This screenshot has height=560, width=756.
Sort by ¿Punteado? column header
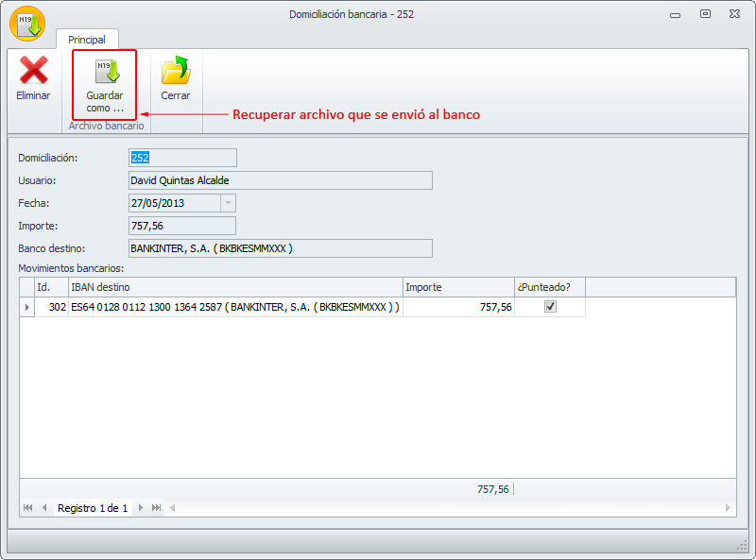[550, 287]
